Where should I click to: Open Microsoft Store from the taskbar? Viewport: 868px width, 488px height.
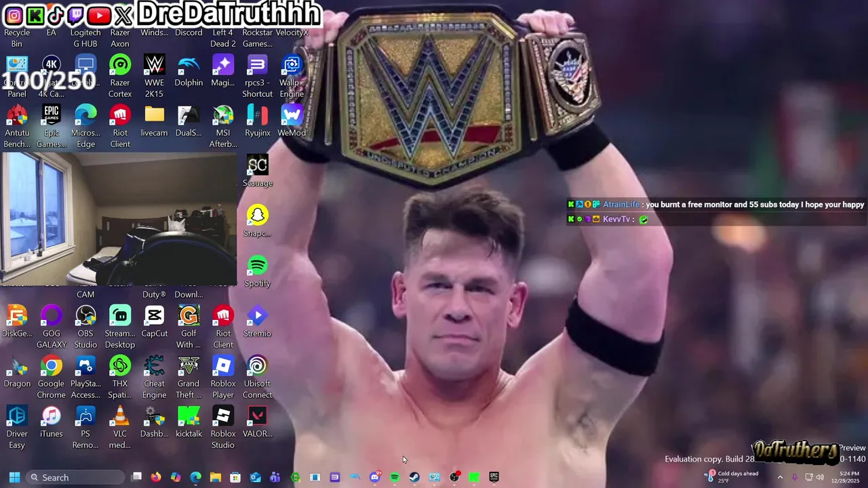tap(235, 477)
